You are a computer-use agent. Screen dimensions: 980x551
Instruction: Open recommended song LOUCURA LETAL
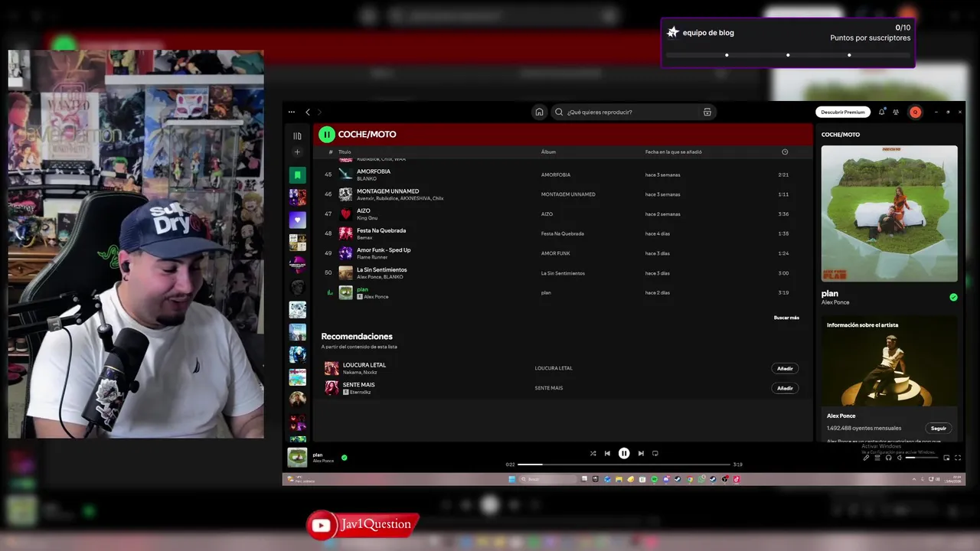[364, 365]
